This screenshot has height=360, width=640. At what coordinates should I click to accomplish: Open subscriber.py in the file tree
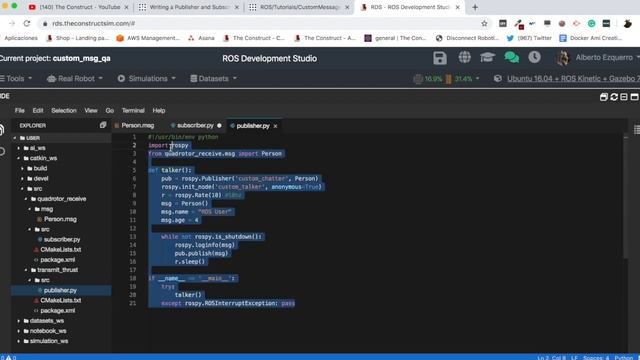point(62,240)
